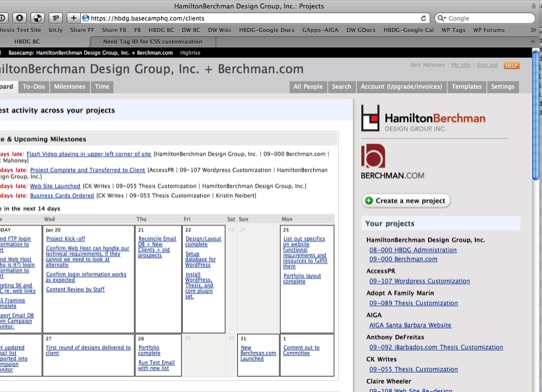The image size is (542, 392).
Task: Open Project Complete and Transferred to Client milestone
Action: (x=87, y=170)
